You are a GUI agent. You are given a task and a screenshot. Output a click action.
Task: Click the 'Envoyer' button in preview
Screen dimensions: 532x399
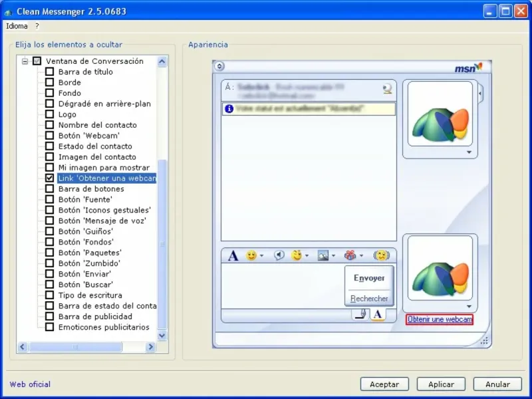point(369,278)
